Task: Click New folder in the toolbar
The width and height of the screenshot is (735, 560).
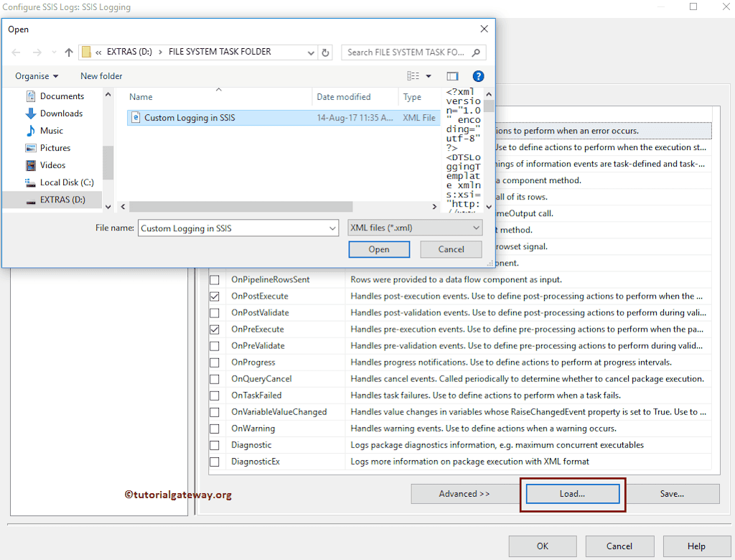Action: pyautogui.click(x=101, y=76)
